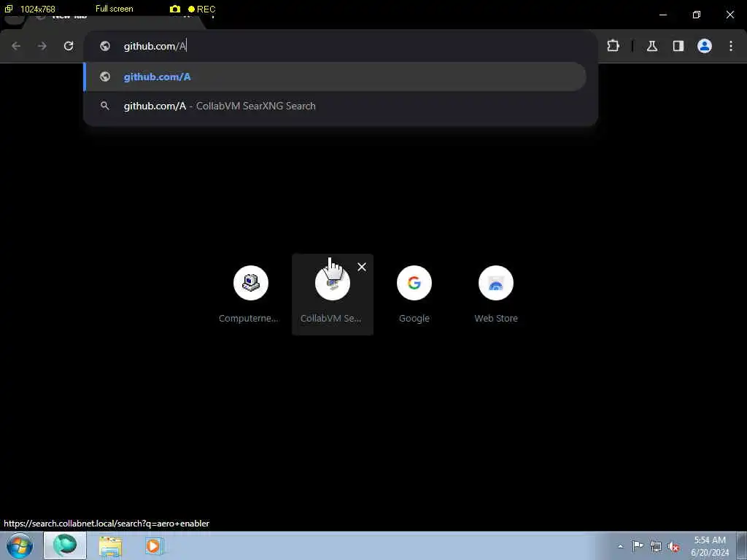
Task: Click the REC recording indicator
Action: tap(201, 9)
